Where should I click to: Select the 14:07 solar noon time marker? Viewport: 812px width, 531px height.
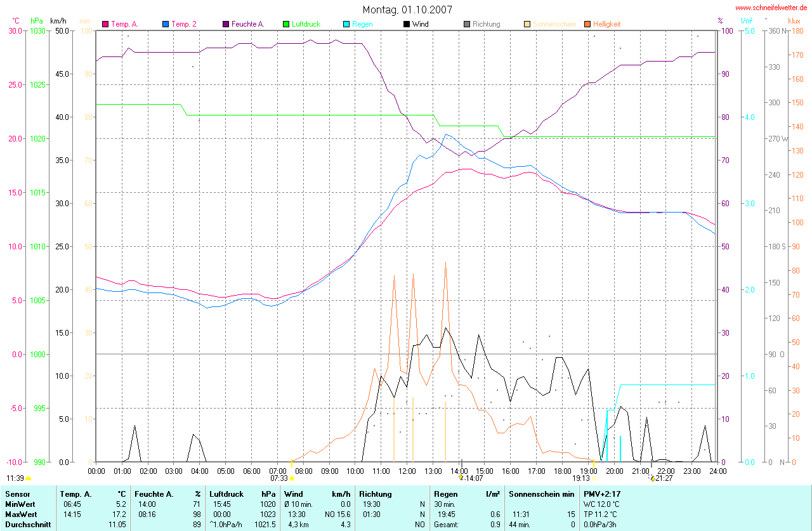[475, 478]
